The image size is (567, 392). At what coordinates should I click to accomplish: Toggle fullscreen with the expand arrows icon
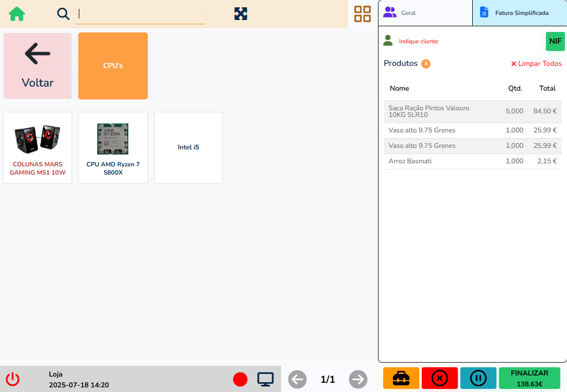click(240, 14)
